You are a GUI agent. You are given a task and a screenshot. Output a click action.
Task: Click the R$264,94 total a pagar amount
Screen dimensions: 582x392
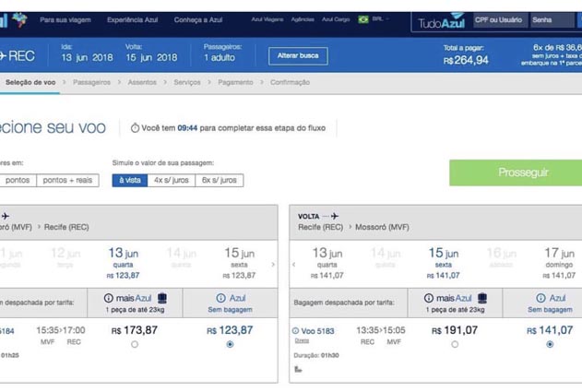[466, 60]
